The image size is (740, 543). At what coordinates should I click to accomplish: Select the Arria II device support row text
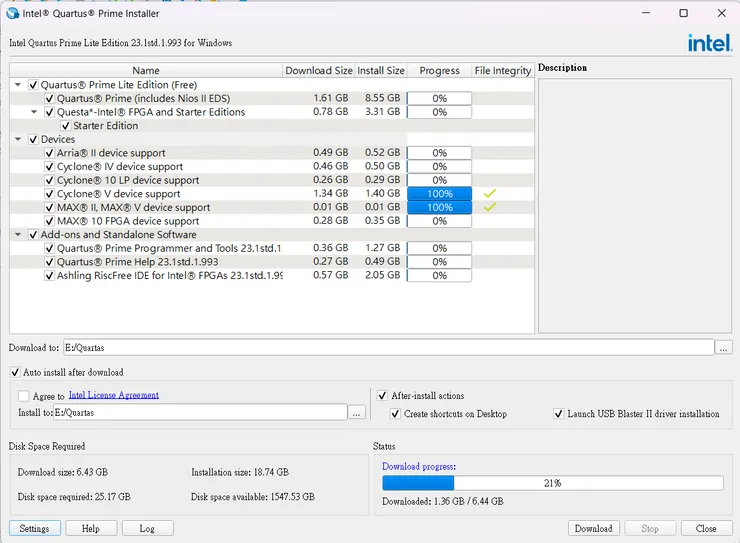(111, 153)
